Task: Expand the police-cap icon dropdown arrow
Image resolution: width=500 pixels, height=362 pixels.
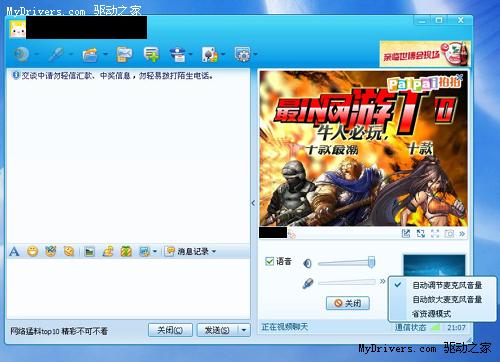Action: tap(190, 54)
